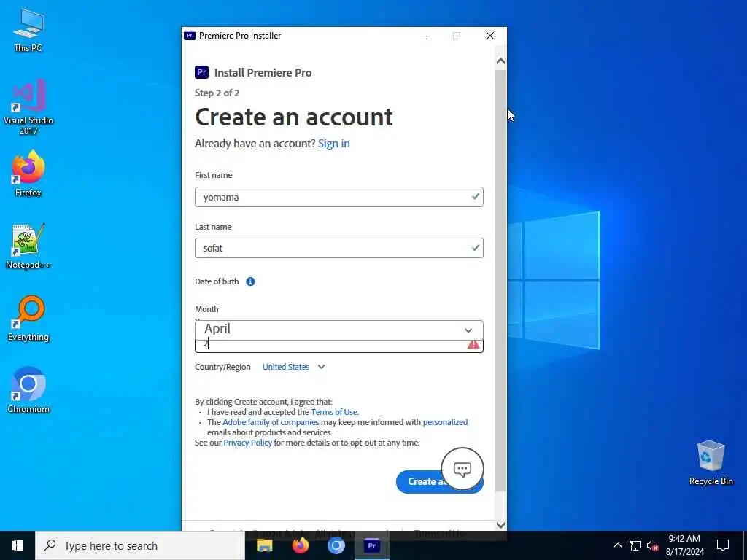
Task: Launch Firefox from desktop shortcut
Action: (28, 174)
